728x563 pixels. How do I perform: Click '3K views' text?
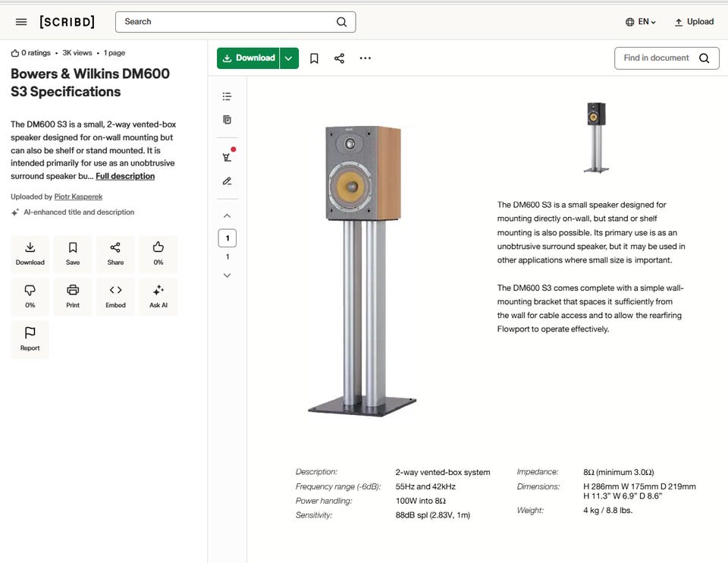[x=77, y=53]
